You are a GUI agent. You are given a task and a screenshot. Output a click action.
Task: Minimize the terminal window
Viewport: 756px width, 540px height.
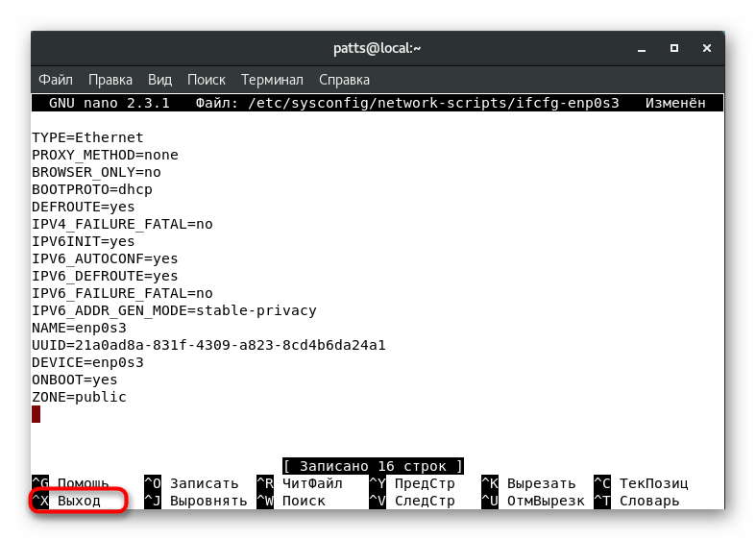coord(642,49)
